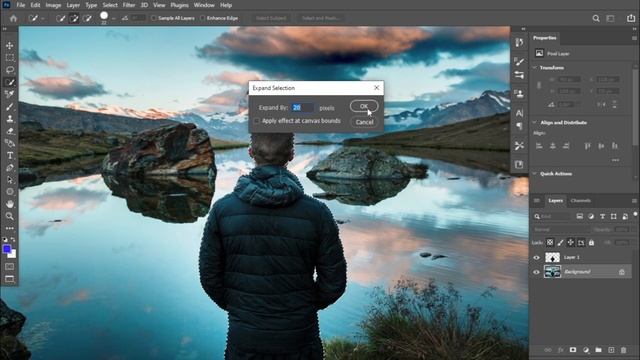Select the Zoom tool

(9, 216)
